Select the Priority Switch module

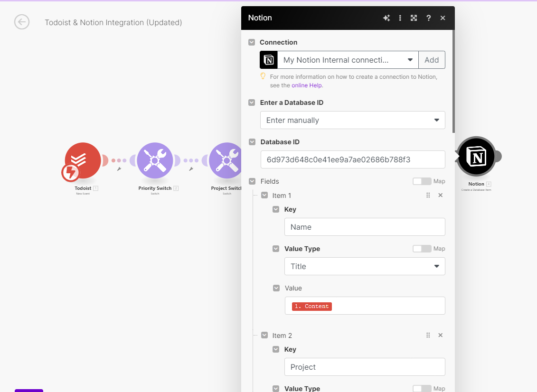(x=155, y=160)
